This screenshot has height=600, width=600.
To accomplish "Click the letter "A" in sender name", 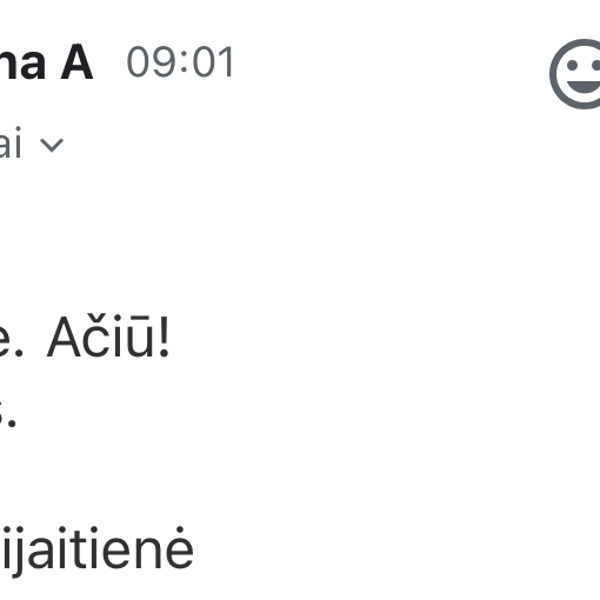I will pos(75,62).
